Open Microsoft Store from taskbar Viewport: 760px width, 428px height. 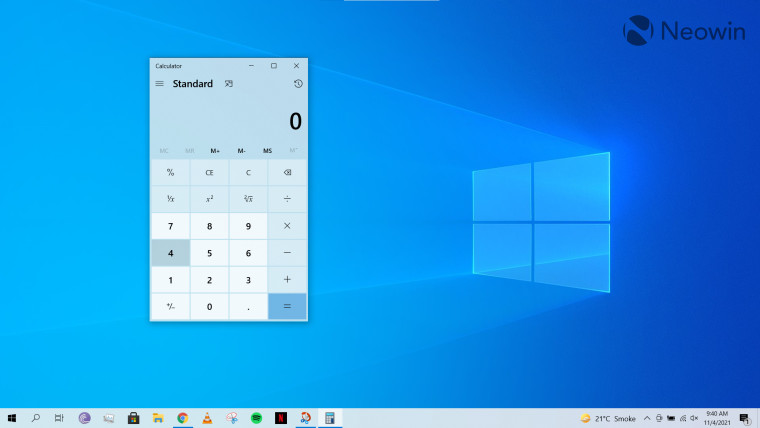point(133,418)
